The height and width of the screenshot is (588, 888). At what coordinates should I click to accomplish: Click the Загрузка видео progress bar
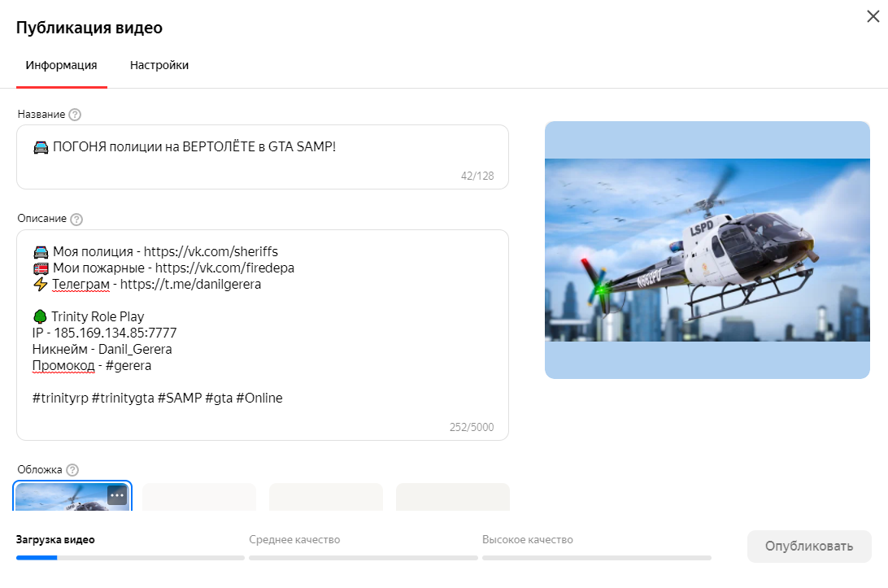pos(130,558)
